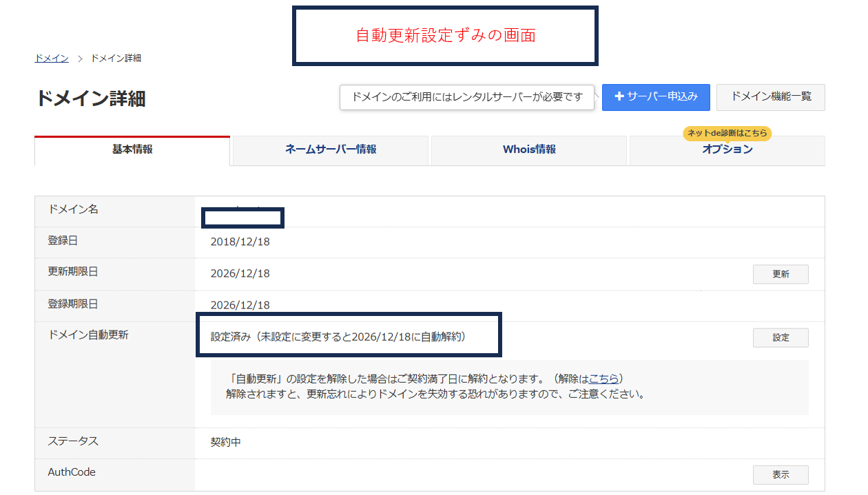Open the Whois情報 tab
The image size is (868, 495).
[x=528, y=149]
